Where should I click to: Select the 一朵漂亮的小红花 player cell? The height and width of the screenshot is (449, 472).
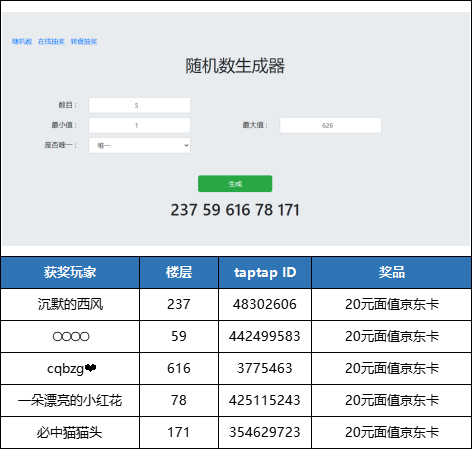coord(70,400)
